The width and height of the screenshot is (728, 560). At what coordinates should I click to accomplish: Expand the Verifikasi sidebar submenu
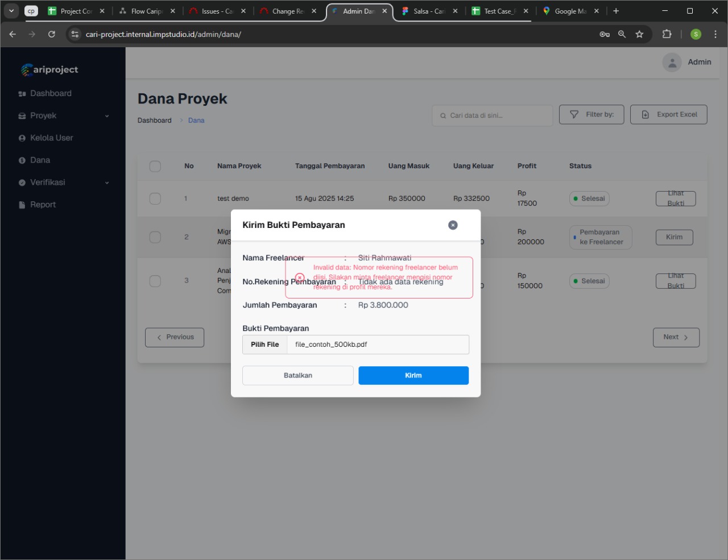pos(107,182)
